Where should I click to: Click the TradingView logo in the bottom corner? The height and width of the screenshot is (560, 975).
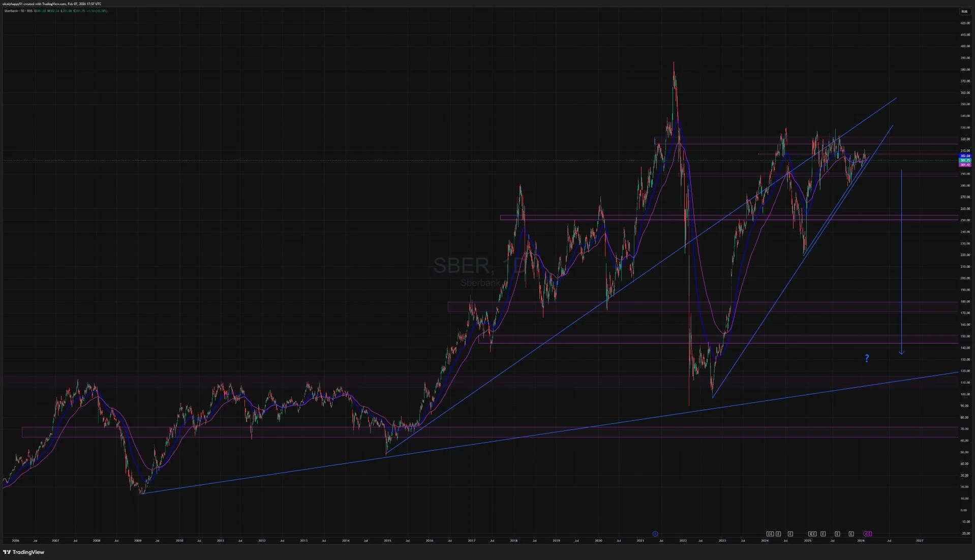[x=24, y=552]
